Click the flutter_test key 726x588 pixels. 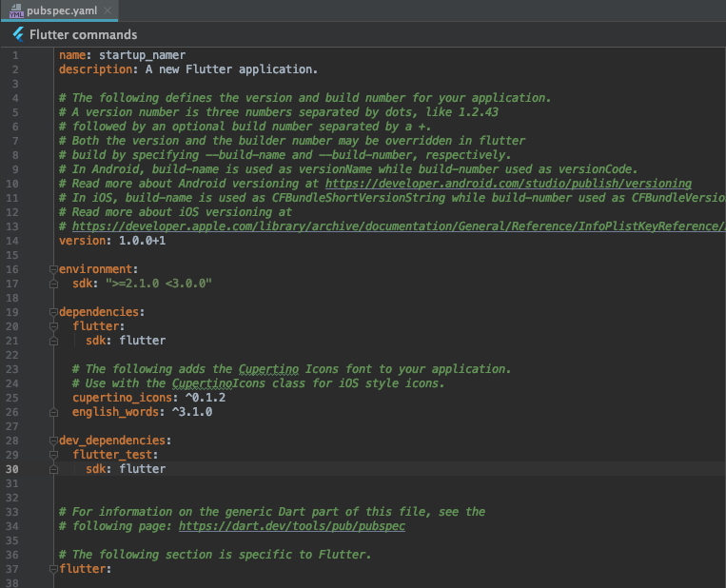coord(112,455)
